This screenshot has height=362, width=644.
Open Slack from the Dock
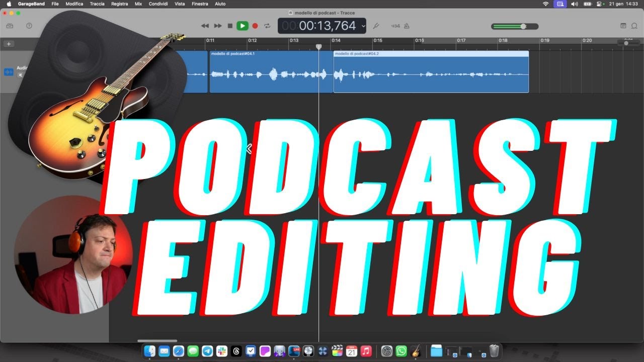(222, 351)
